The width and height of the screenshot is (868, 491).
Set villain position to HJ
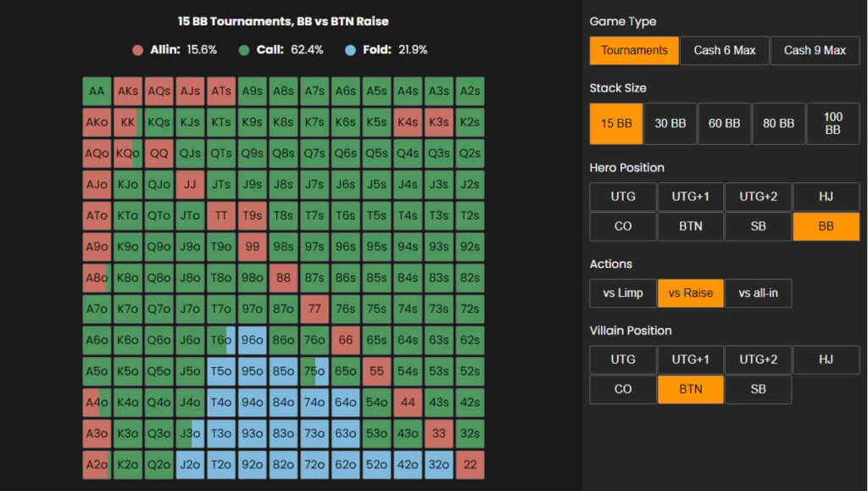pos(826,360)
